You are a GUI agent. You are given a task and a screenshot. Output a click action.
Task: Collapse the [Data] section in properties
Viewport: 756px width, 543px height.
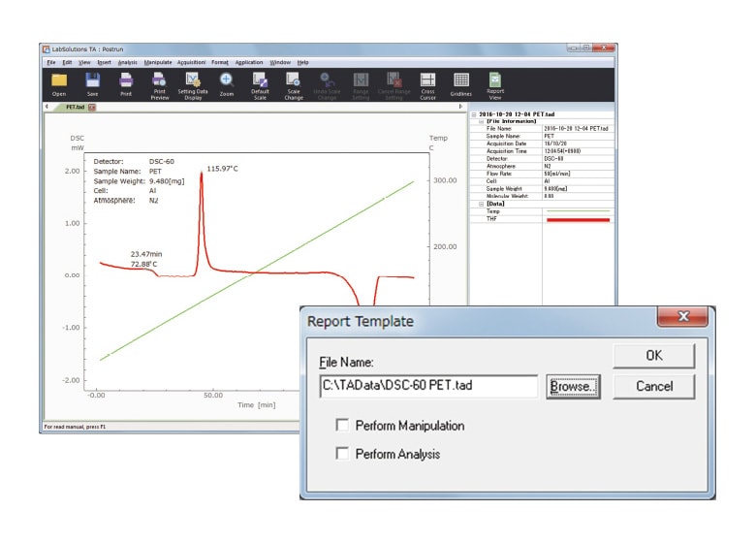tap(481, 204)
